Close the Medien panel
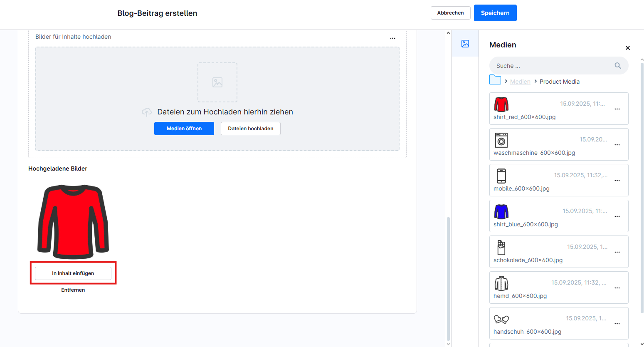 click(x=627, y=48)
